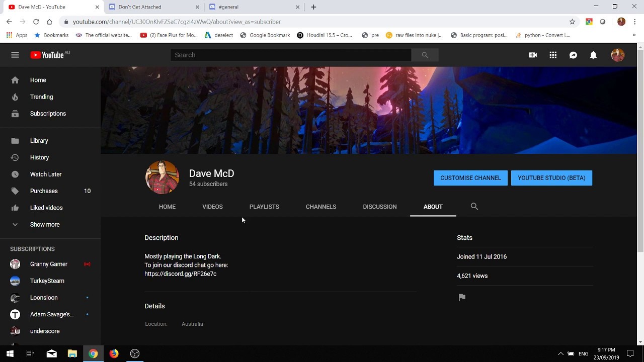Screen dimensions: 644x362
Task: Click the Dave McD channel avatar
Action: 162,177
